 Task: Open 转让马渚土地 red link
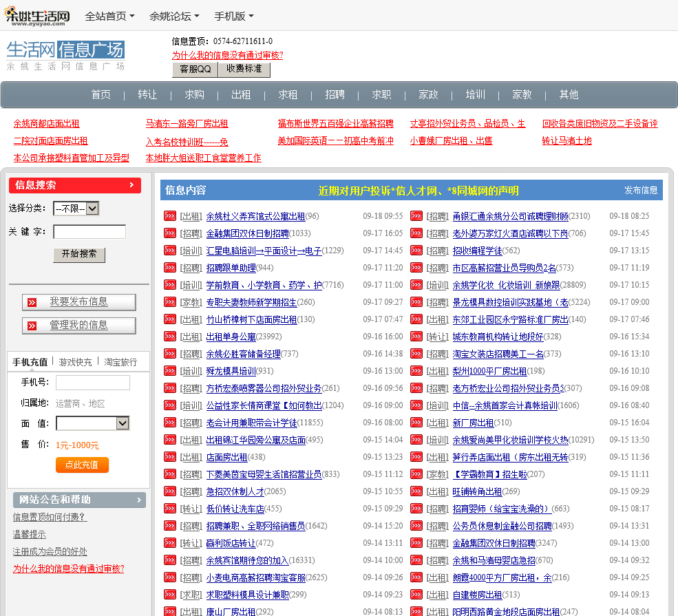(567, 141)
